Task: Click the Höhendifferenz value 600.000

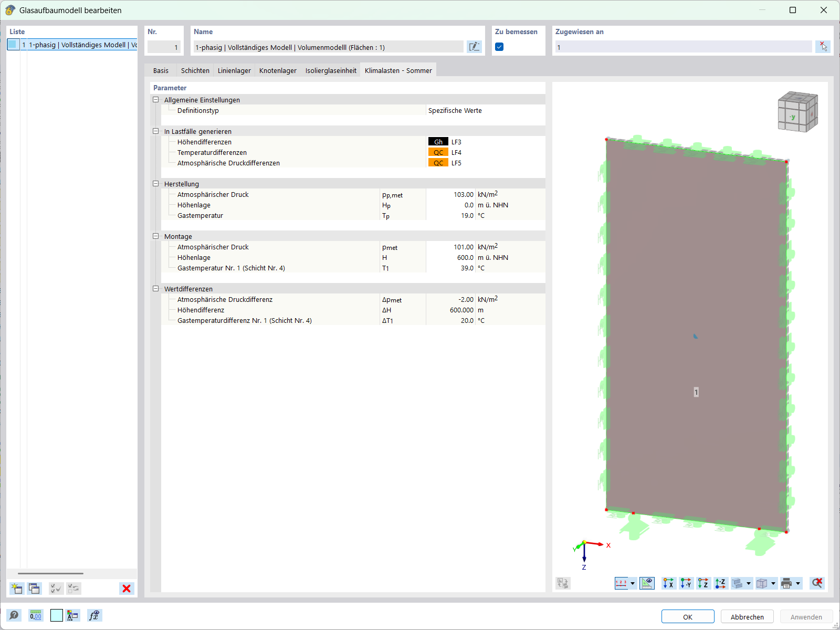Action: [461, 310]
